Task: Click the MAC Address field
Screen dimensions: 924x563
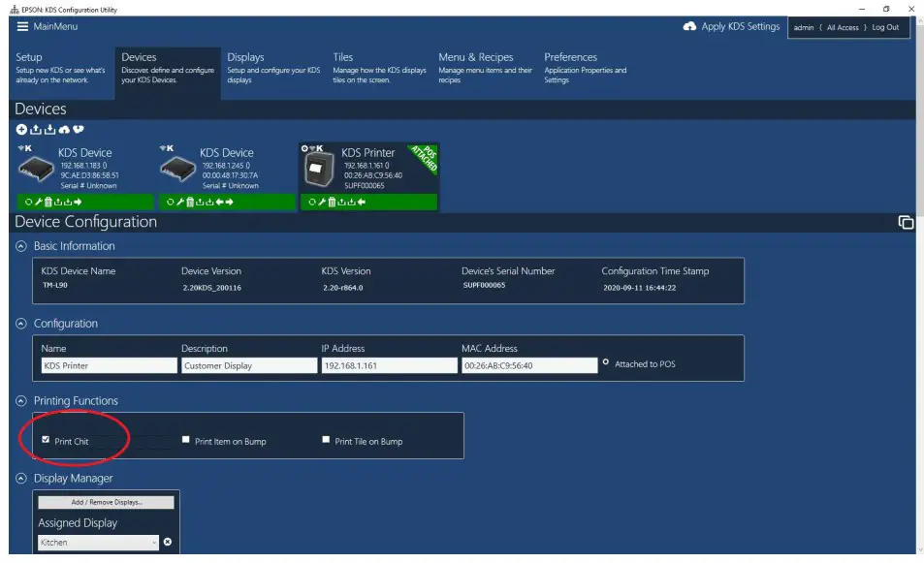Action: click(529, 365)
